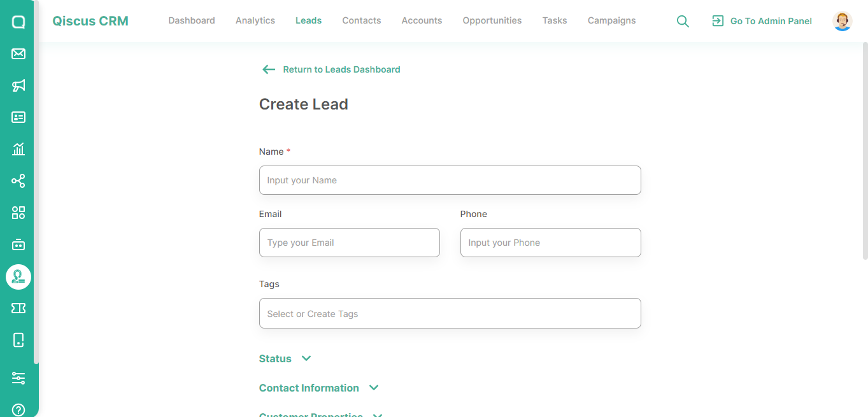Open the inbox envelope icon in sidebar
868x417 pixels.
18,53
